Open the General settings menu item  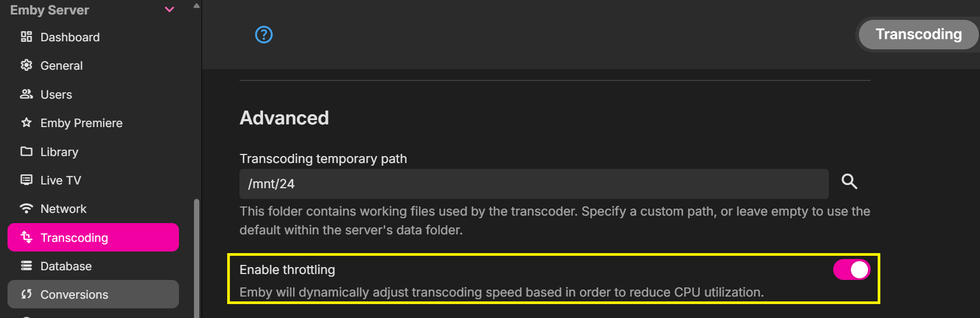(x=61, y=65)
